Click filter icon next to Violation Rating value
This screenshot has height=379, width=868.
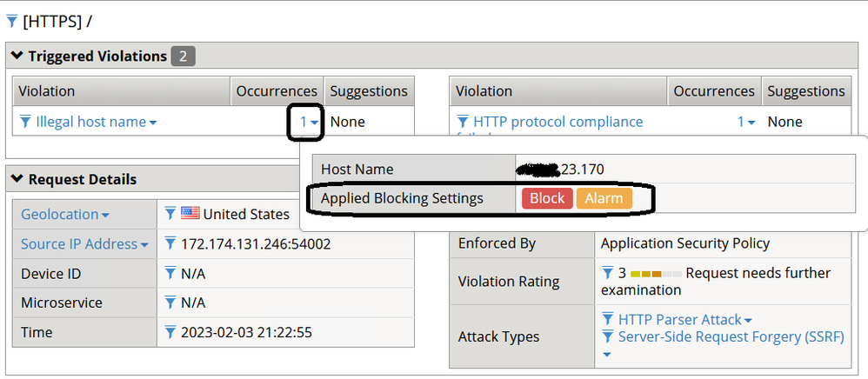pyautogui.click(x=607, y=273)
